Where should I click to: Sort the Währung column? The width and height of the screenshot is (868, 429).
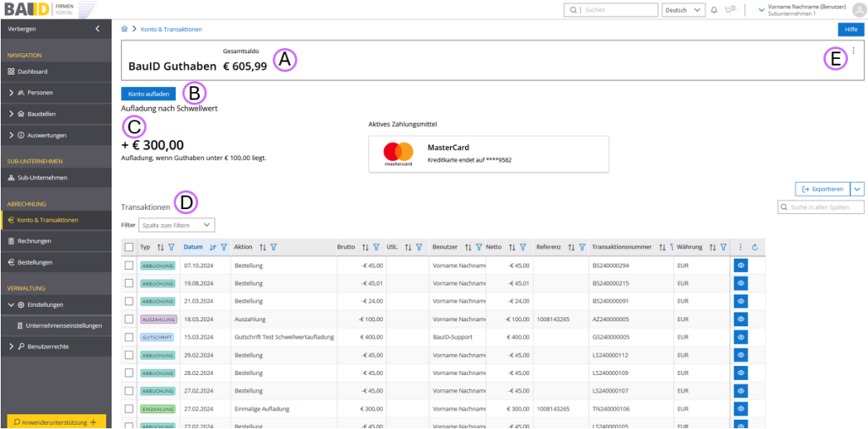click(712, 248)
